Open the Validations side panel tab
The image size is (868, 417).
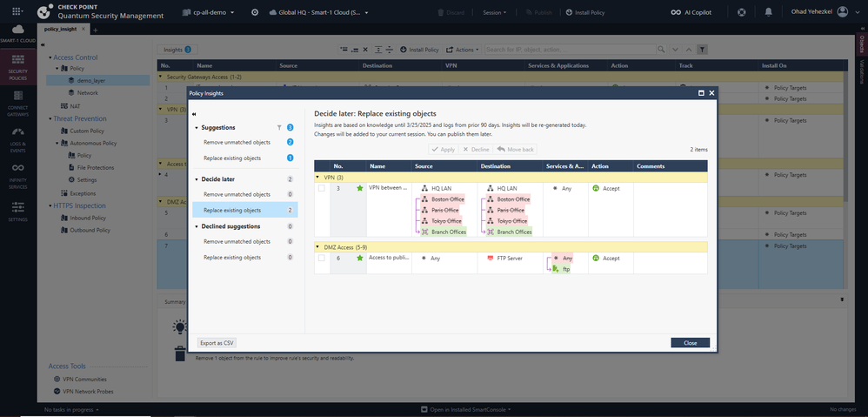pos(861,71)
